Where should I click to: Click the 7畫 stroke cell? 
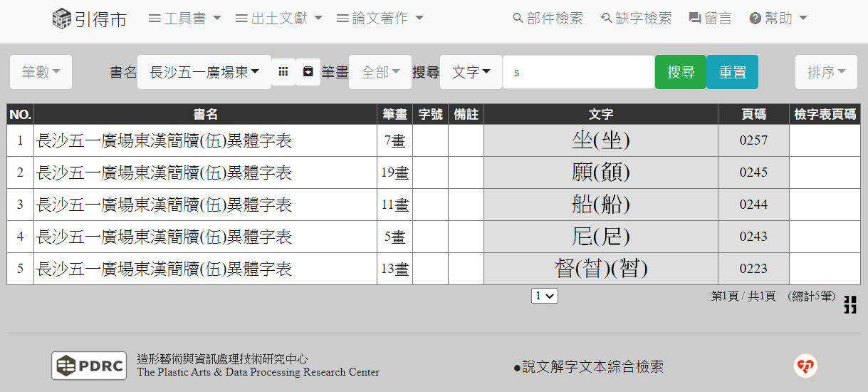[395, 141]
